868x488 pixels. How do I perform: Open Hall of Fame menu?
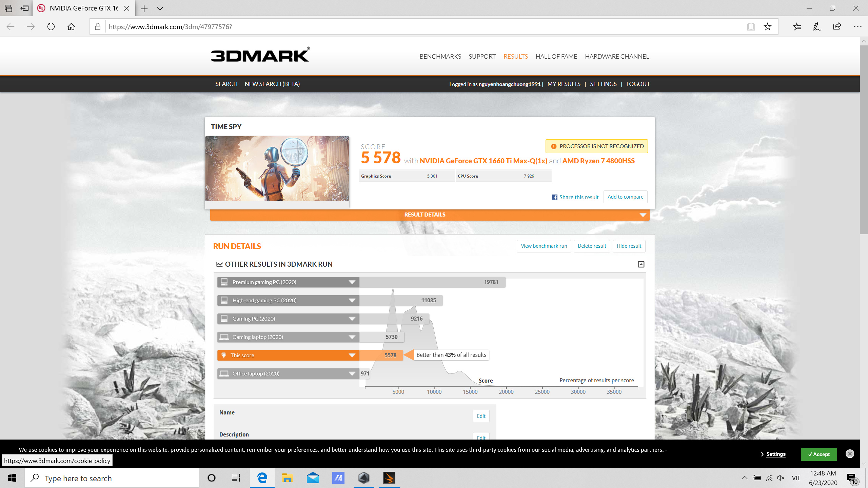556,57
